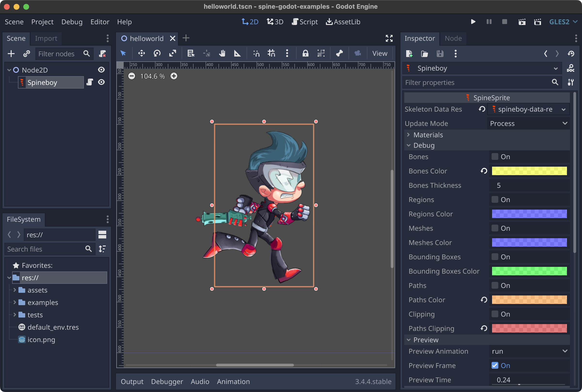Expand the Materials section
582x392 pixels.
(428, 135)
